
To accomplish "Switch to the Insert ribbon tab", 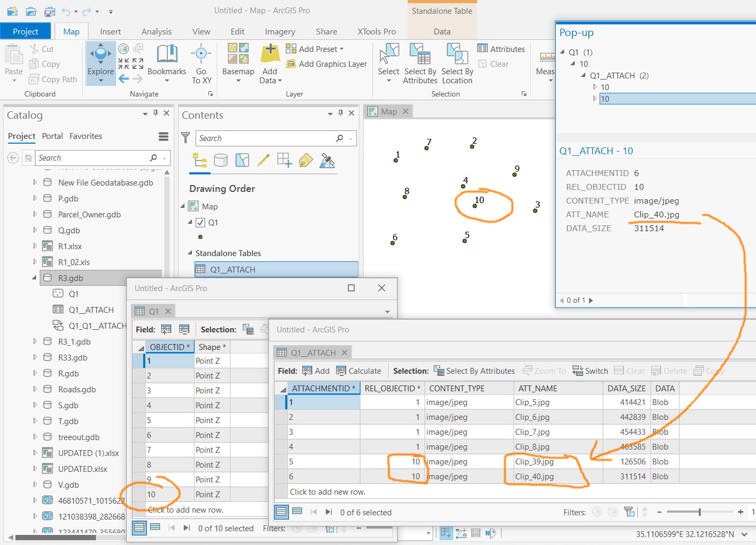I will click(110, 32).
